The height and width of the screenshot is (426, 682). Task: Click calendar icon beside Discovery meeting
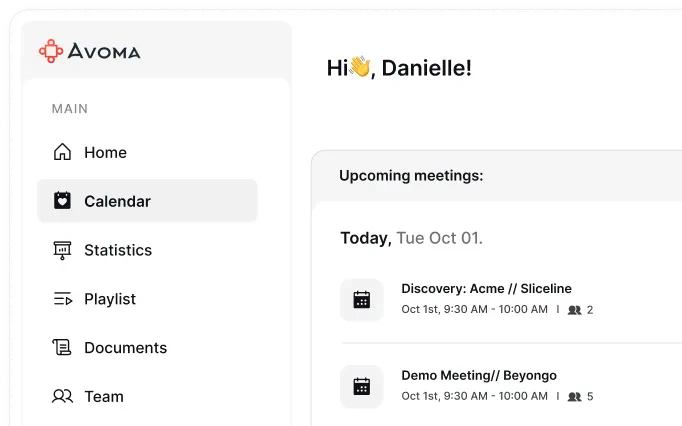coord(362,299)
